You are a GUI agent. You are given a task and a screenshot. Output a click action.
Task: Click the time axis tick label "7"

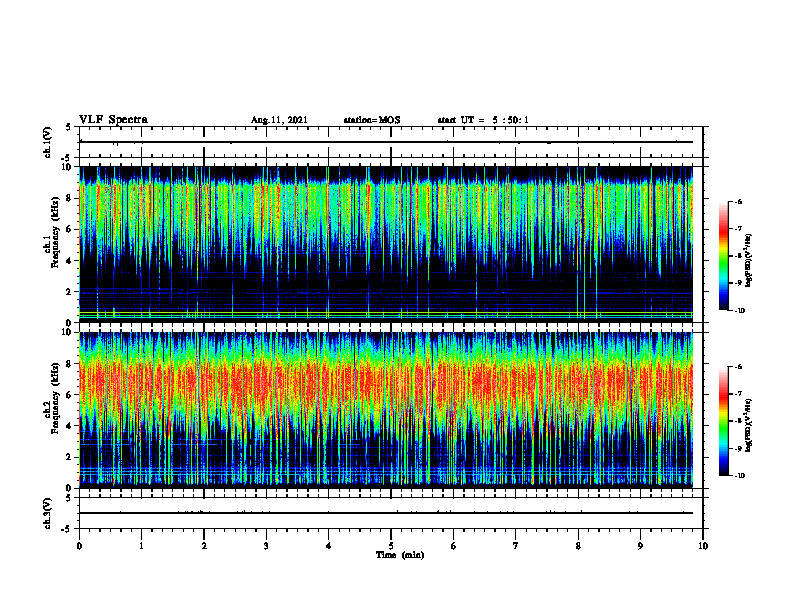516,546
